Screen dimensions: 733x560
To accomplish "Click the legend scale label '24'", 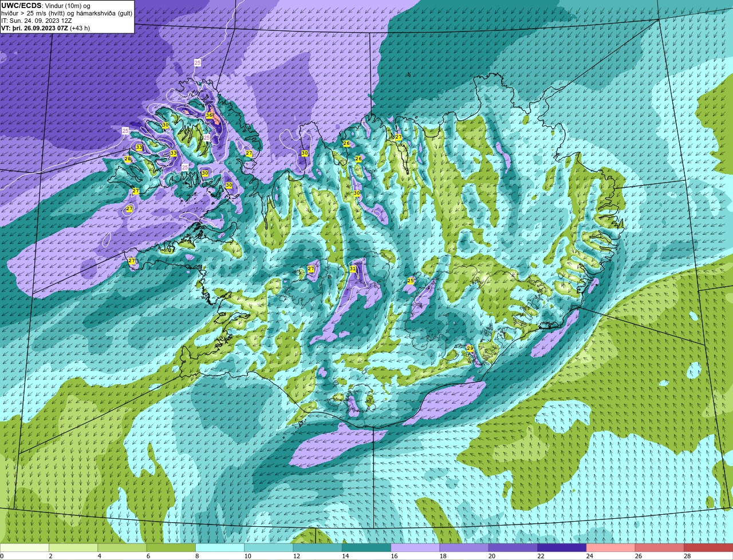I will pyautogui.click(x=590, y=556).
